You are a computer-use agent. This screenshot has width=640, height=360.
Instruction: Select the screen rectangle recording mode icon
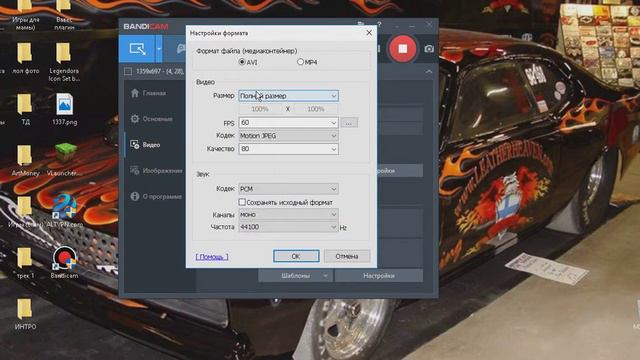[137, 49]
